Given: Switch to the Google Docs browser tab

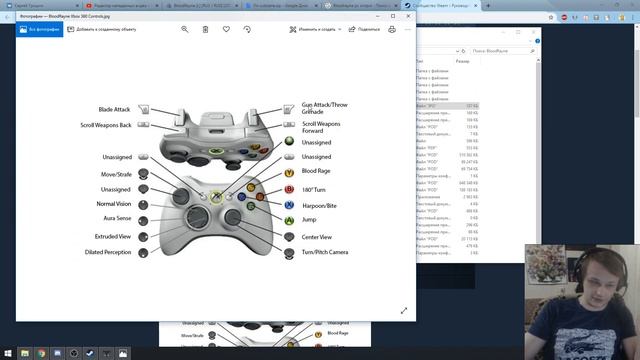Looking at the screenshot, I should tap(281, 6).
